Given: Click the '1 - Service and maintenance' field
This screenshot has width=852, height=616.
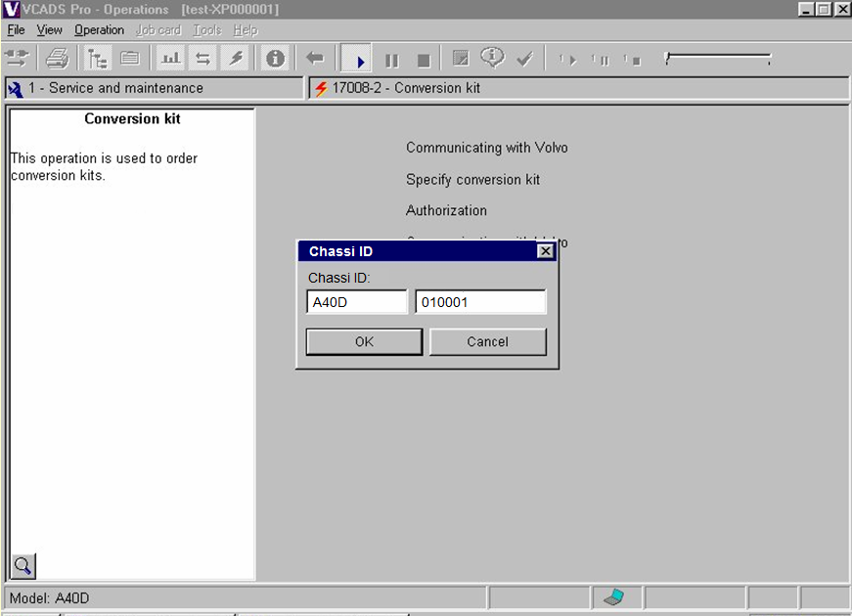Looking at the screenshot, I should (x=154, y=88).
